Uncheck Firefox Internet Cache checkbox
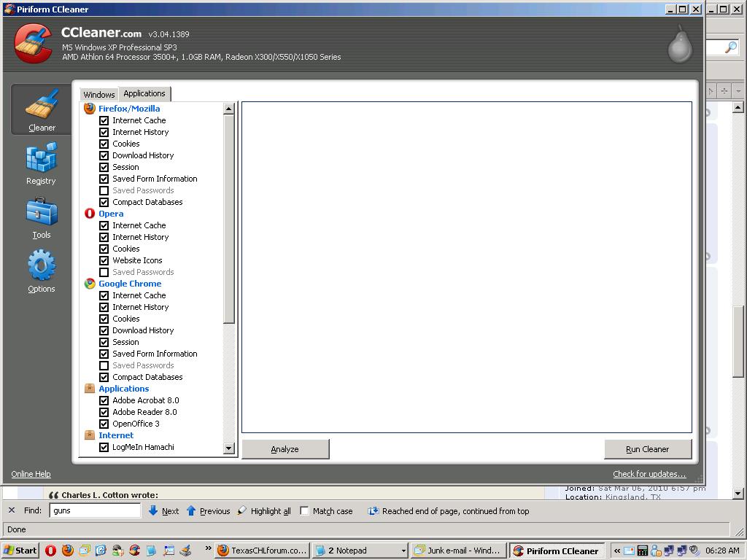Image resolution: width=747 pixels, height=560 pixels. [104, 120]
